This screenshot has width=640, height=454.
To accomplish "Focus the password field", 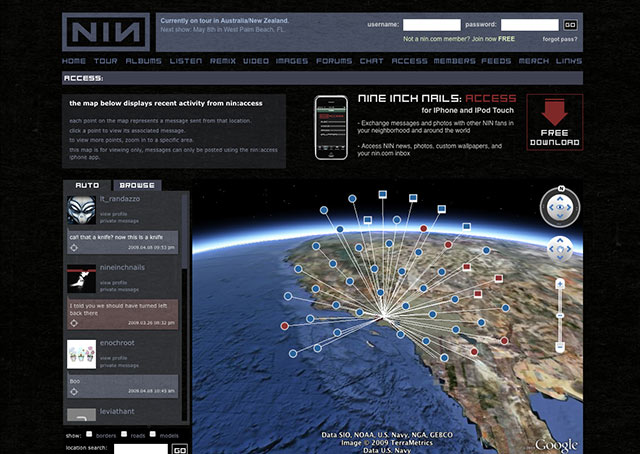I will click(530, 25).
